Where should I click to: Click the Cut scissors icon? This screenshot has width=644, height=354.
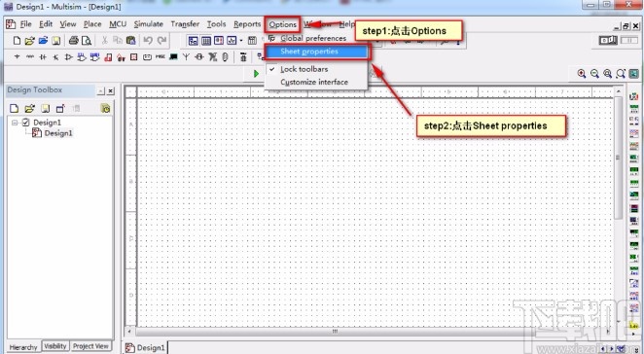tap(105, 40)
